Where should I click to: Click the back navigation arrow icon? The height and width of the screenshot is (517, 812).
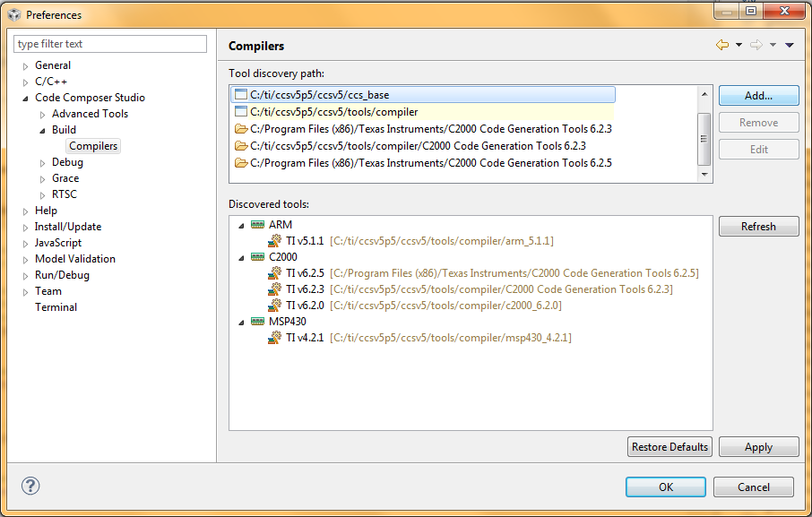(x=721, y=45)
